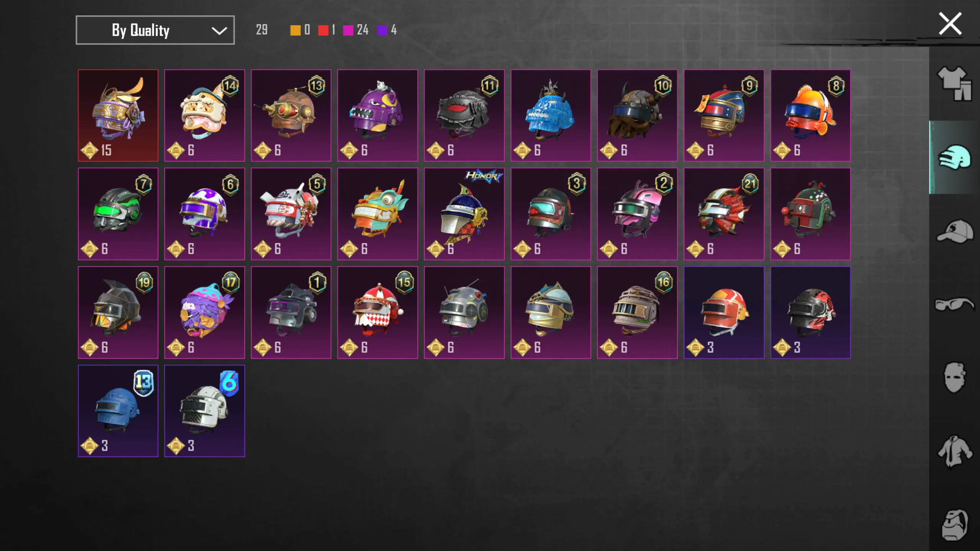Select the helmet category icon in sidebar
Image resolution: width=980 pixels, height=551 pixels.
point(954,157)
